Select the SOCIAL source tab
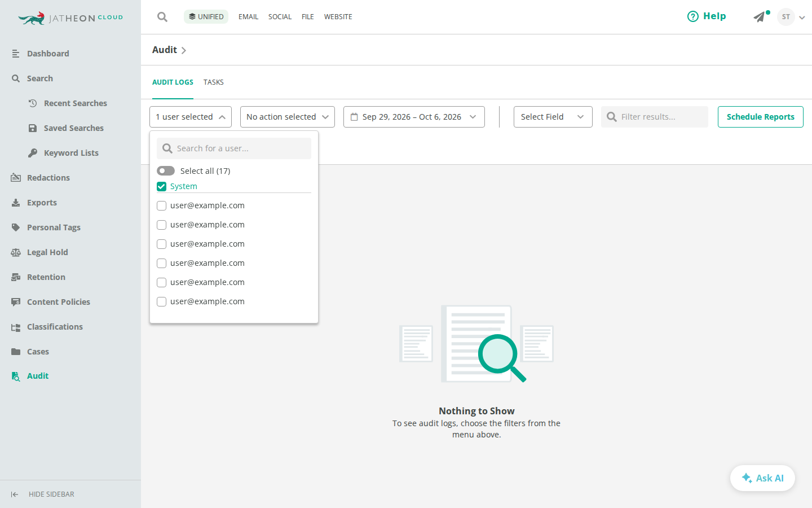The image size is (812, 508). [x=280, y=17]
